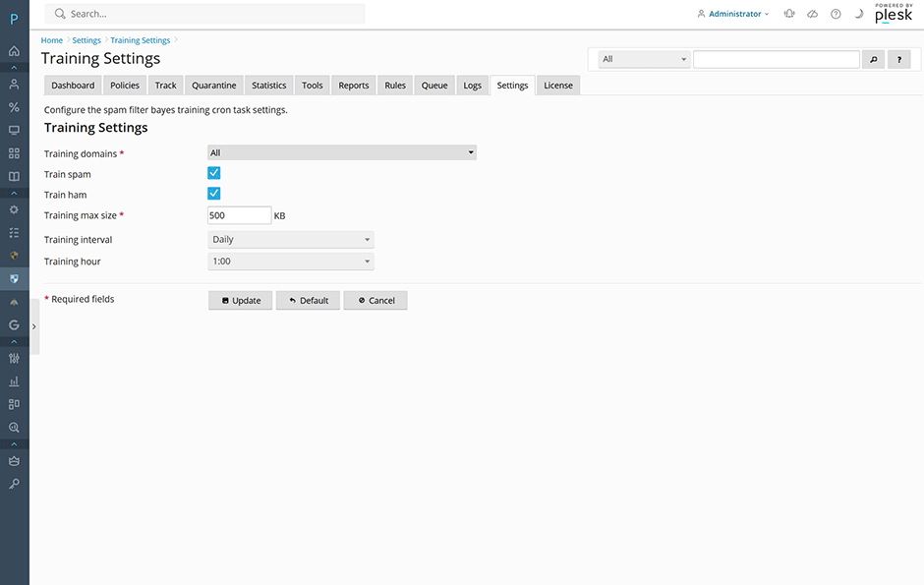Uncheck the Train ham checkbox

click(213, 194)
